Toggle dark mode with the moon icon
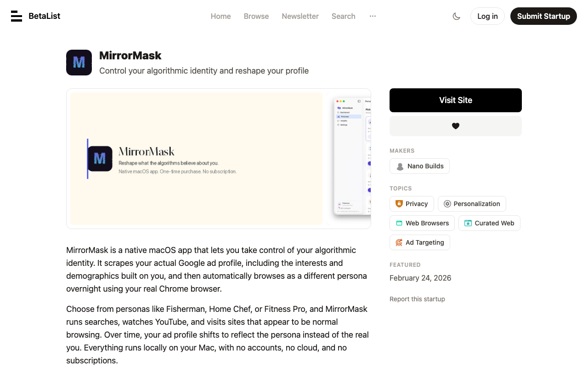Viewport: 588px width, 368px height. click(456, 16)
